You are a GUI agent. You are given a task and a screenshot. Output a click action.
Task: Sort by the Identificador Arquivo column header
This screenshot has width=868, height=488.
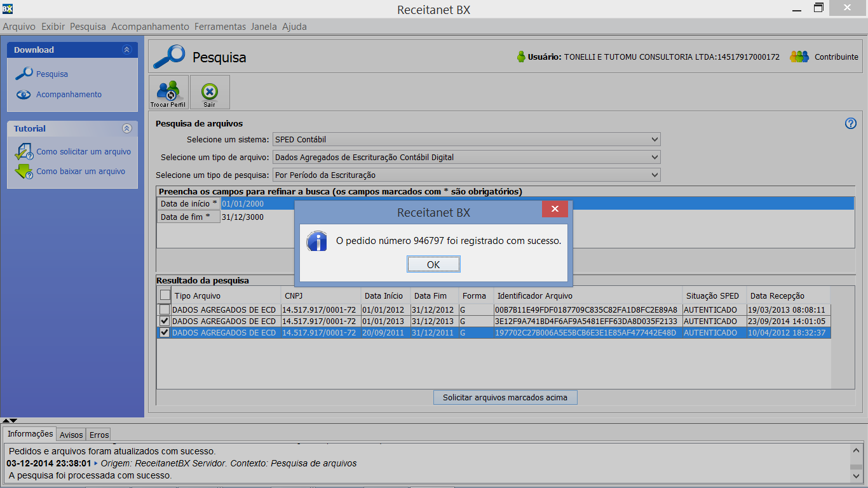[588, 295]
